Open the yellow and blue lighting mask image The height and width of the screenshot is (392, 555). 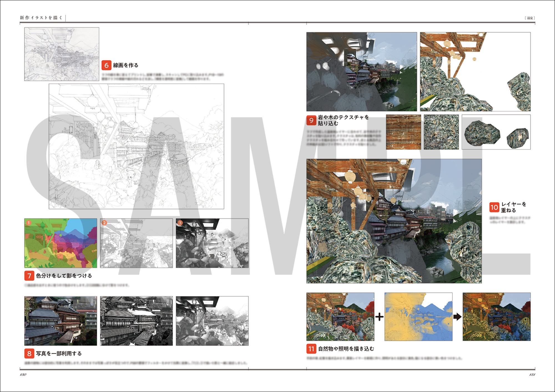point(418,316)
